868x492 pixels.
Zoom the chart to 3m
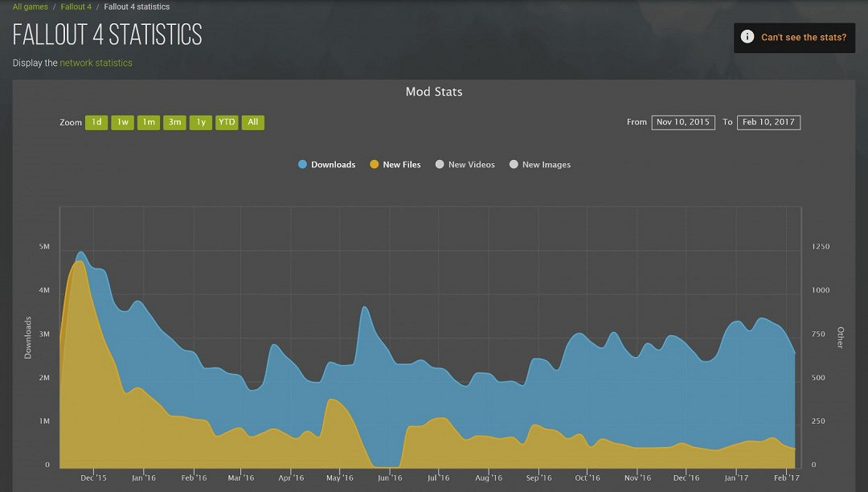174,122
